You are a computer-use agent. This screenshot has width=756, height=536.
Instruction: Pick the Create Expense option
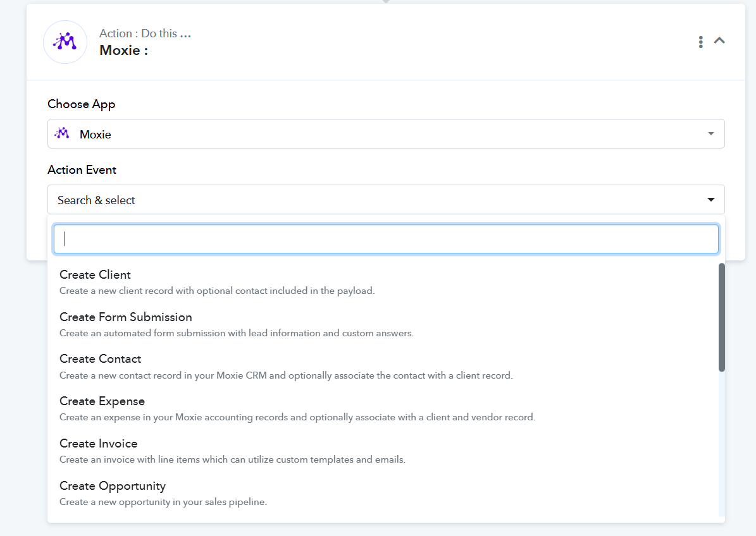[102, 401]
